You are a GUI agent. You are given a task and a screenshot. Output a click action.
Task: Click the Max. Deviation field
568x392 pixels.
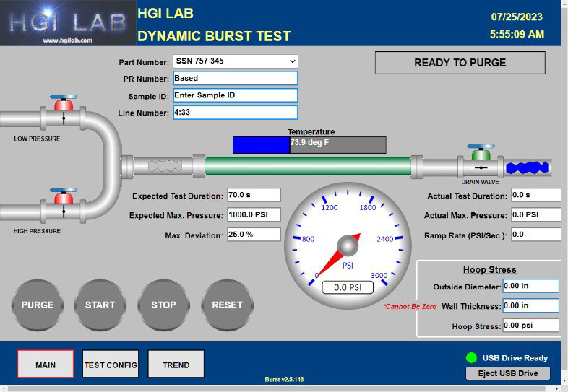coord(254,235)
